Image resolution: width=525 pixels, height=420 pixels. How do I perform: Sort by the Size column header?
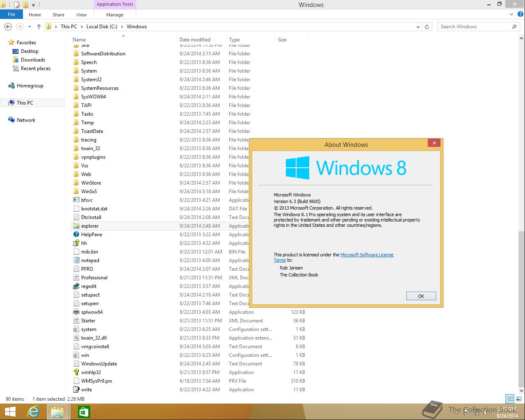[x=282, y=40]
